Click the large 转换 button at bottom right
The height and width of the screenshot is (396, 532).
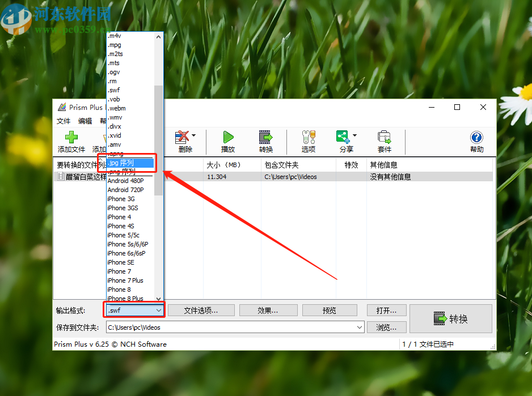click(451, 319)
